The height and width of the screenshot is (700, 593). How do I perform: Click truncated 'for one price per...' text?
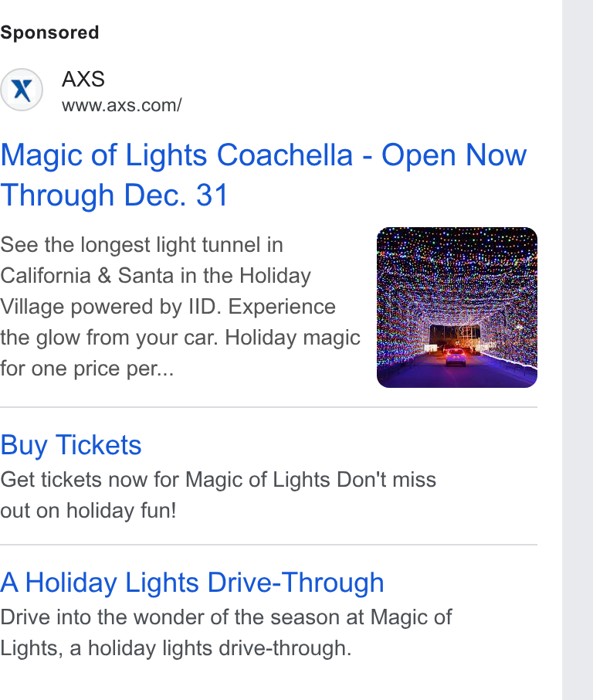click(87, 369)
